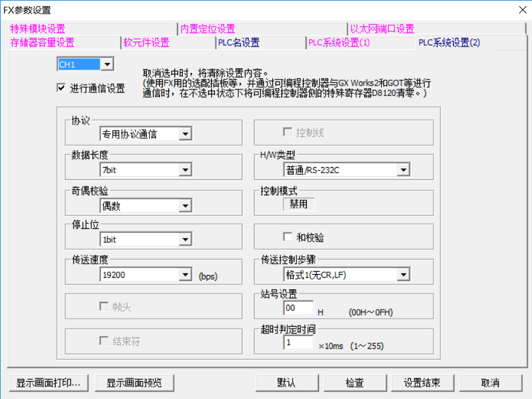Expand the 奇偶校验 parity dropdown
The width and height of the screenshot is (532, 399).
(x=185, y=206)
